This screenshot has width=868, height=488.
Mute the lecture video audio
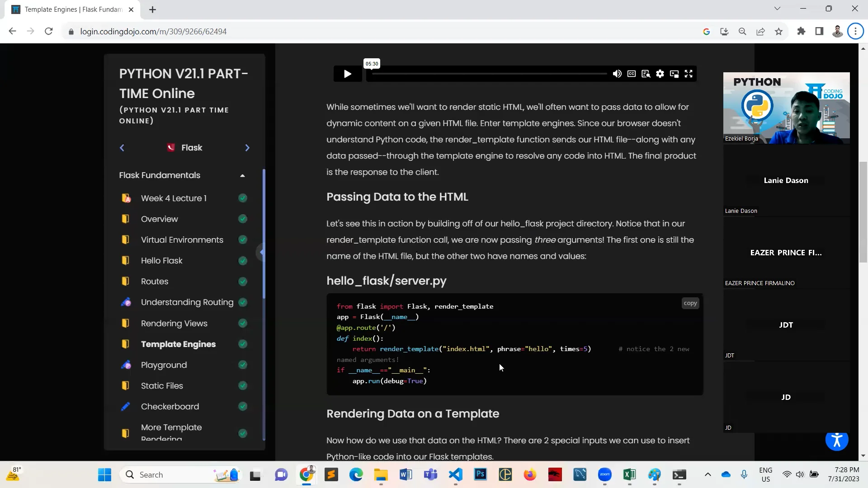(x=617, y=74)
